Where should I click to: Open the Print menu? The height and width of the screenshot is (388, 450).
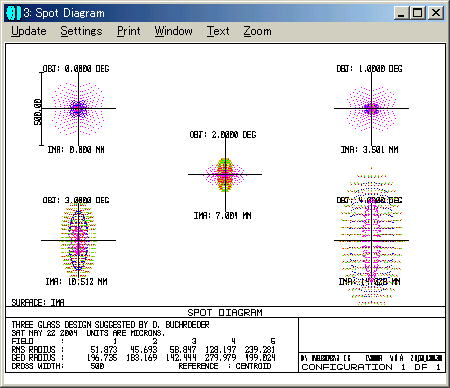129,31
